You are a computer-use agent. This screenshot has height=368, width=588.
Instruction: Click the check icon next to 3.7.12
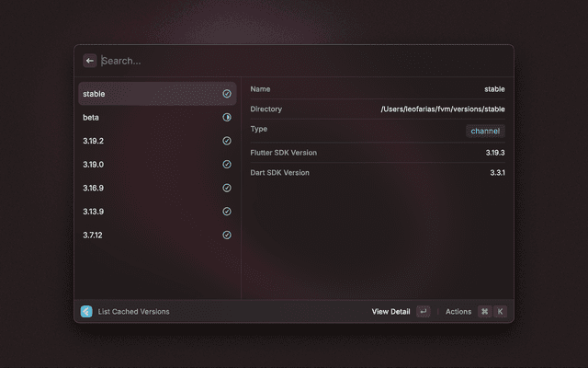pyautogui.click(x=227, y=235)
